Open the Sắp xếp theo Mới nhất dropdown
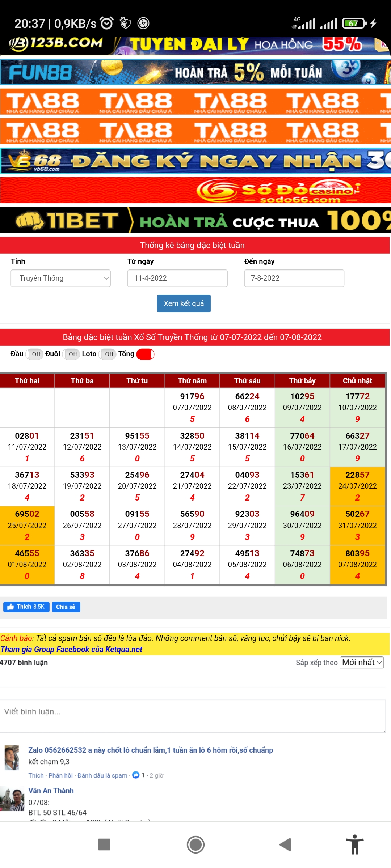391x868 pixels. [361, 663]
